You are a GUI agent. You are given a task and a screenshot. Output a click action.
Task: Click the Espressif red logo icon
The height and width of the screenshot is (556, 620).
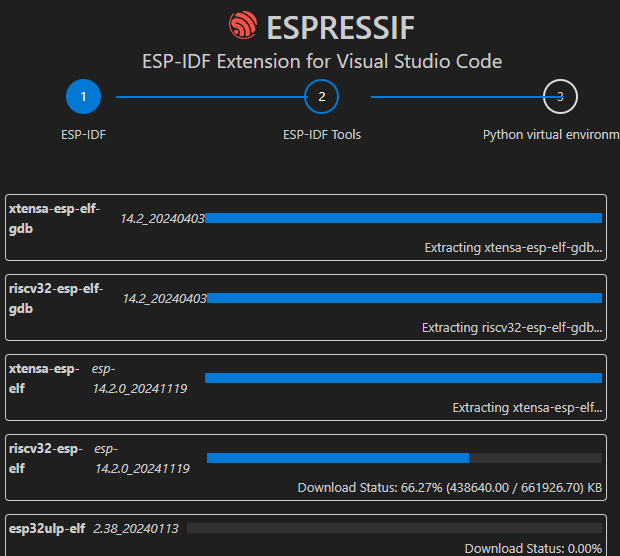click(243, 25)
